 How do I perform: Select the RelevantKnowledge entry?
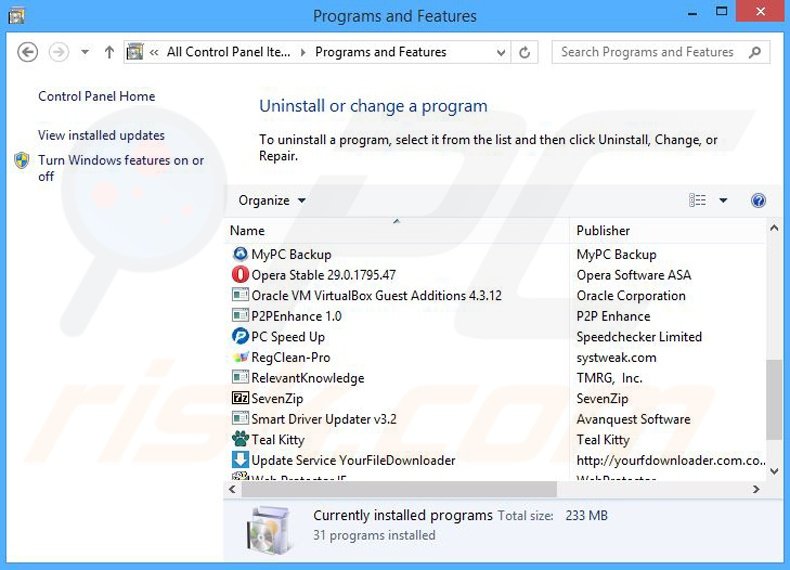(x=307, y=378)
